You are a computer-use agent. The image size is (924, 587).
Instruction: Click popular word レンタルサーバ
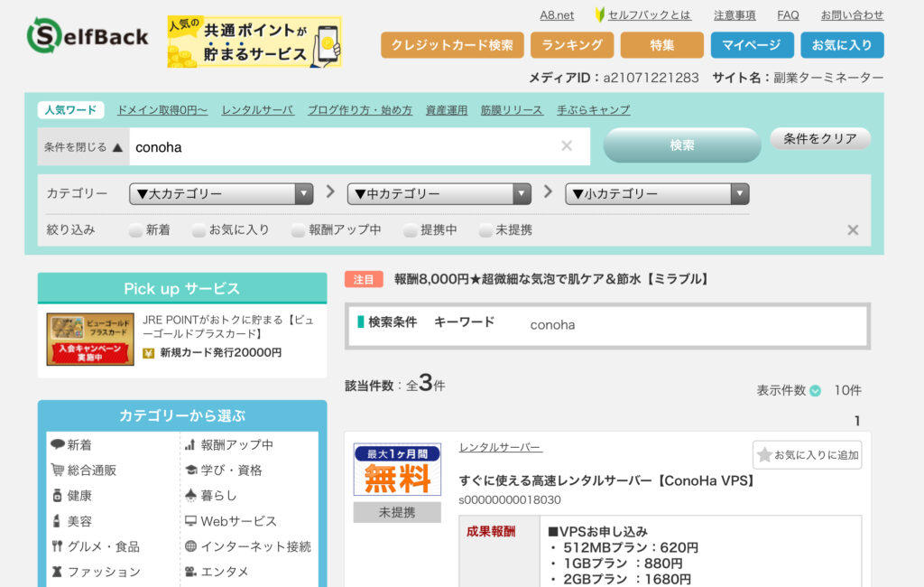tap(257, 110)
